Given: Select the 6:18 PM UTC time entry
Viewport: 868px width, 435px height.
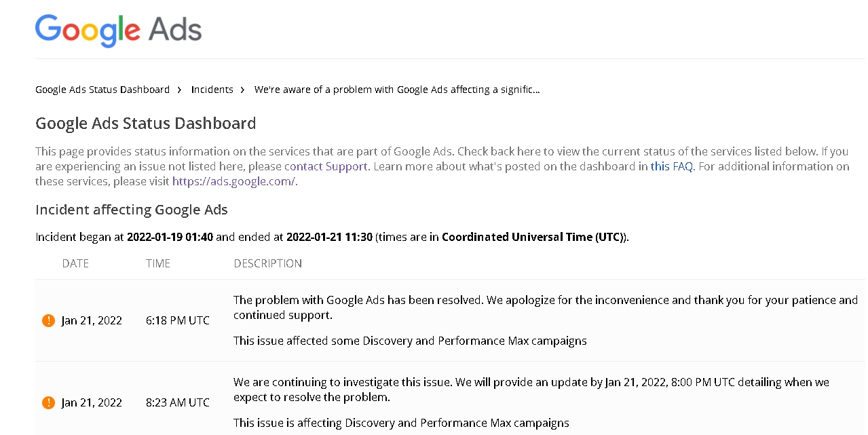Looking at the screenshot, I should [178, 320].
